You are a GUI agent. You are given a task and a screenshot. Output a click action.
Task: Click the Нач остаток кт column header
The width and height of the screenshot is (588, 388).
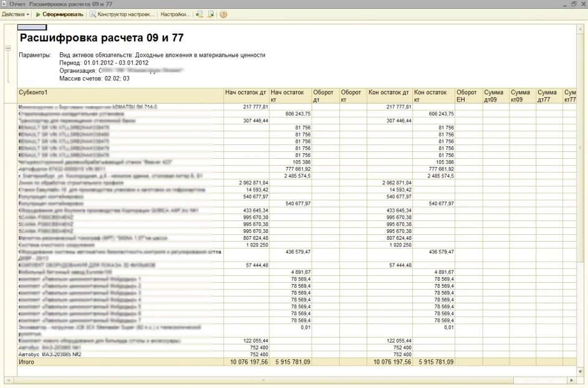[290, 95]
